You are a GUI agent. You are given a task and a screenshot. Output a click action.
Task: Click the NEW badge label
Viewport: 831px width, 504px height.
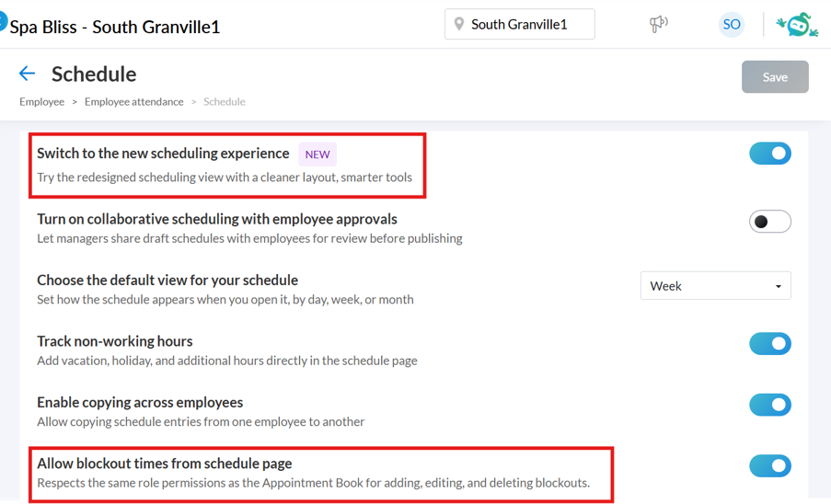317,155
